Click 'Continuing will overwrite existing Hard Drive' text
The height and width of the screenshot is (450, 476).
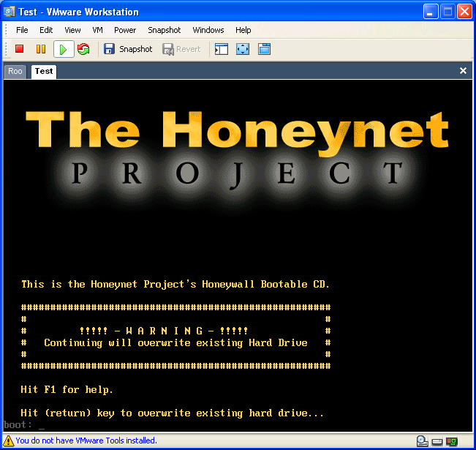tap(175, 342)
